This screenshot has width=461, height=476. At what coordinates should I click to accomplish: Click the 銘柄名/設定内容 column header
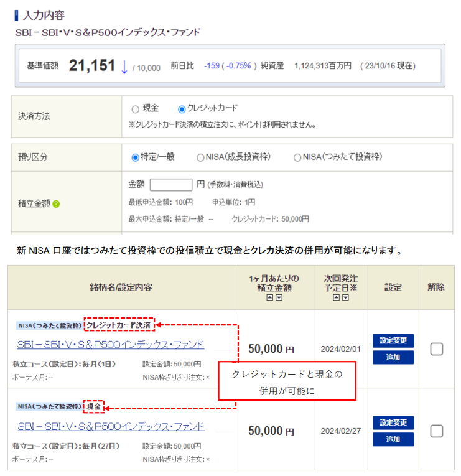click(121, 287)
